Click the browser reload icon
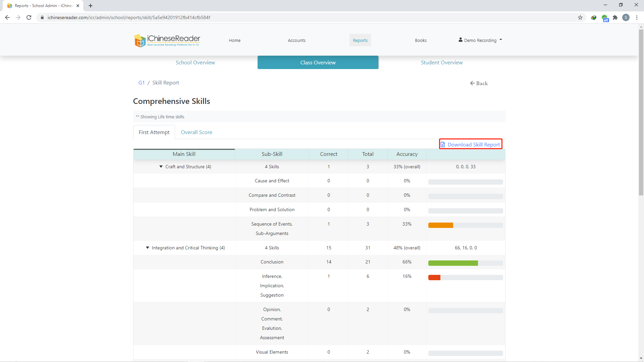Image resolution: width=644 pixels, height=362 pixels. [x=29, y=17]
